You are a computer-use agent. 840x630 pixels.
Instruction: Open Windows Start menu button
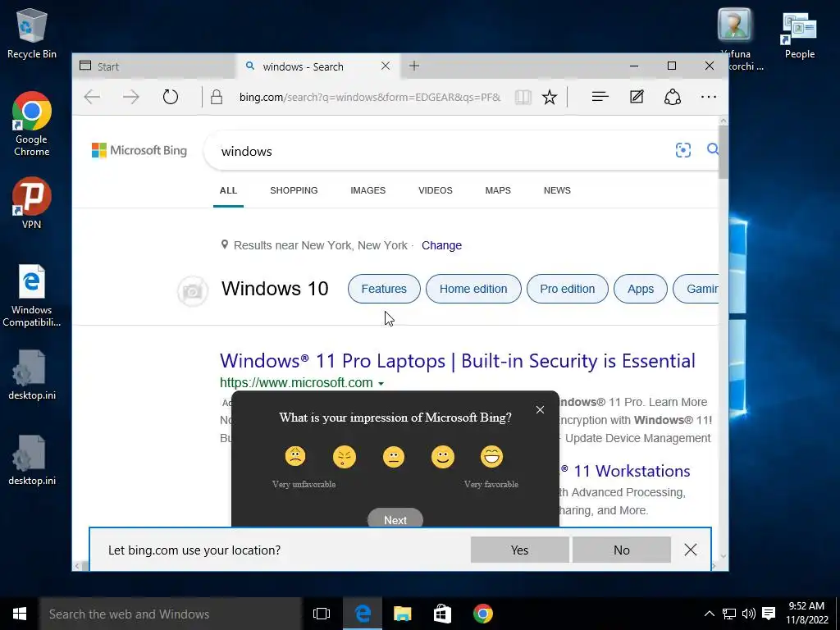(20, 614)
